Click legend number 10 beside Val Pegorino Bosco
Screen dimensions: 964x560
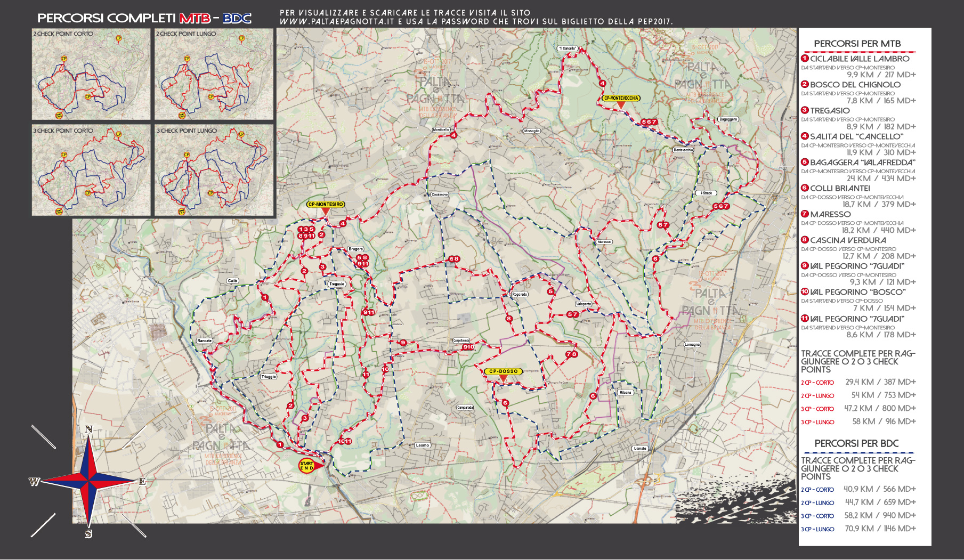(805, 291)
